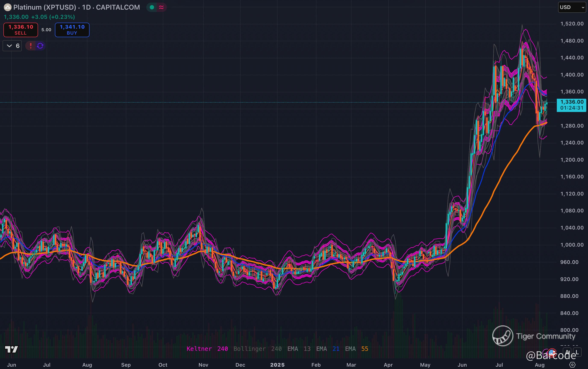This screenshot has height=369, width=588.
Task: Click the TradingView logo in bottom-left corner
Action: (11, 349)
